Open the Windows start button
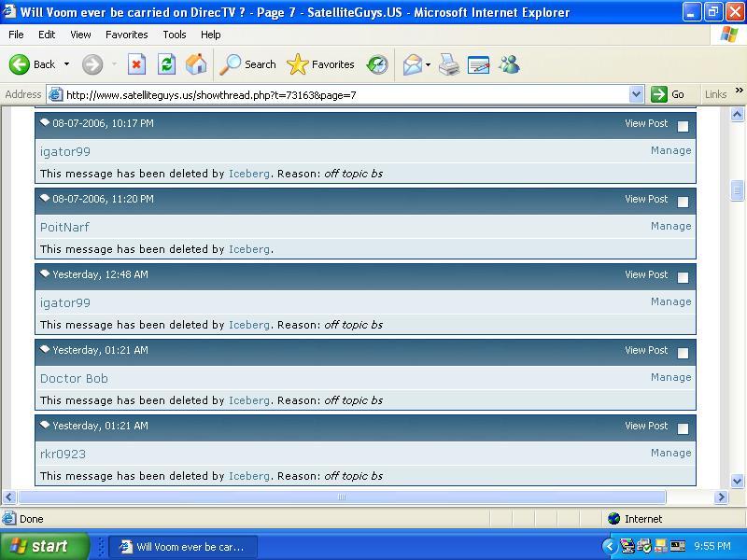This screenshot has height=560, width=747. [44, 546]
